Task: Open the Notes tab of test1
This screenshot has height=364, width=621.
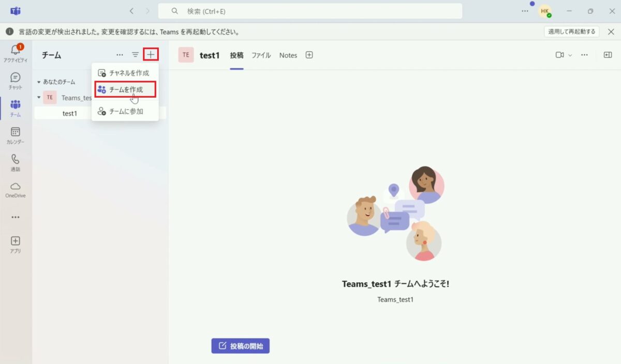Action: (288, 55)
